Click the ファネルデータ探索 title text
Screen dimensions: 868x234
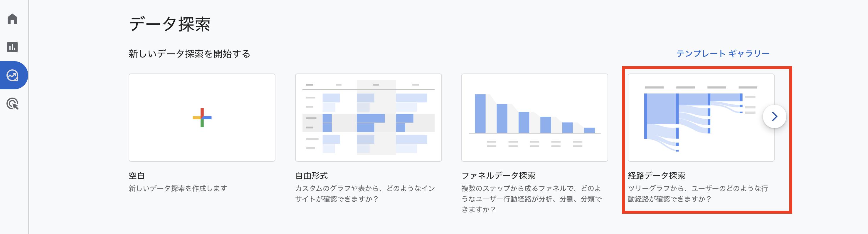(x=498, y=176)
